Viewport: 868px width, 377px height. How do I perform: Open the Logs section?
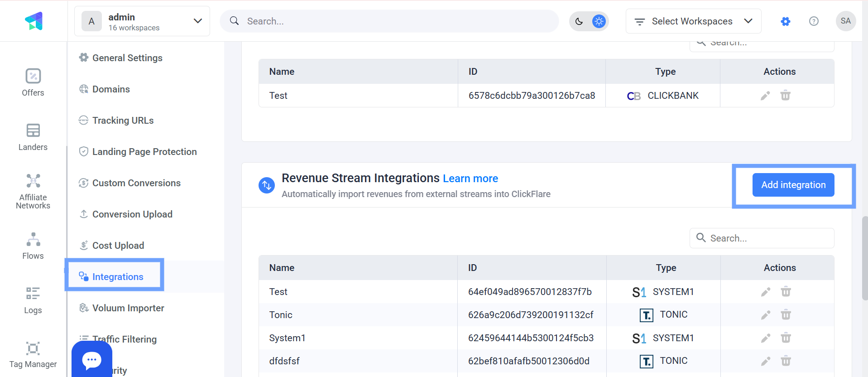(x=33, y=300)
